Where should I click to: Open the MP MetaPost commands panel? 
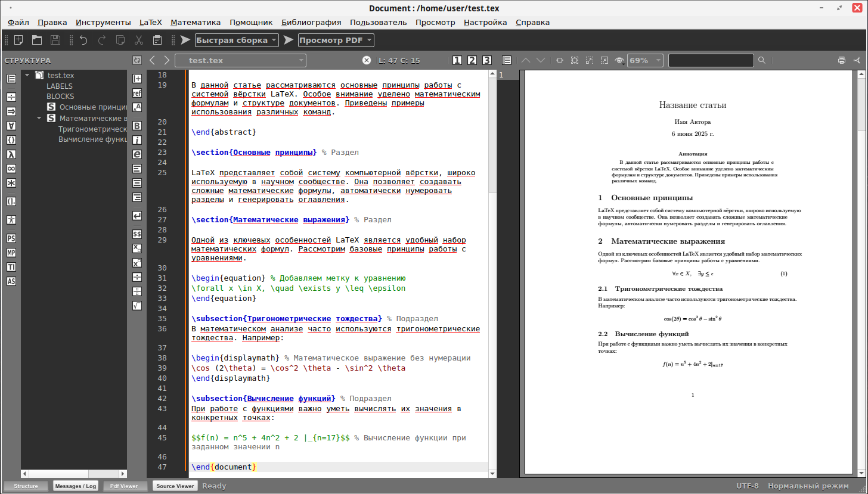[11, 253]
